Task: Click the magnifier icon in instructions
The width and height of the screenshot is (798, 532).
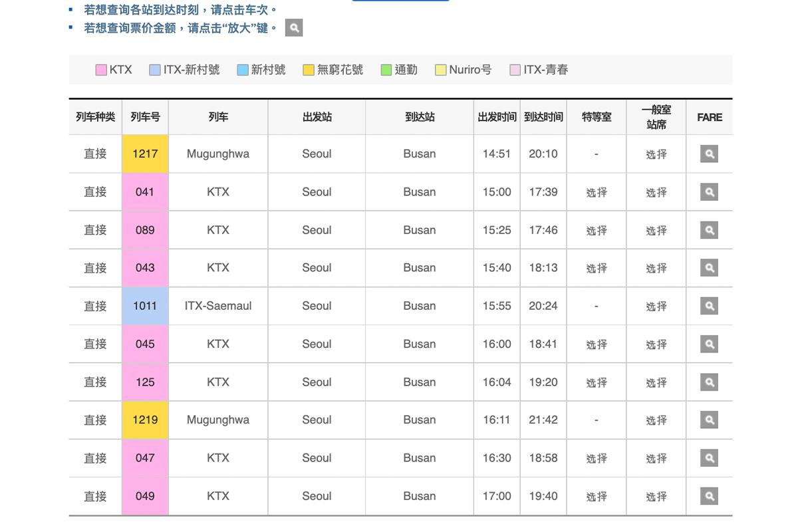Action: pos(294,28)
